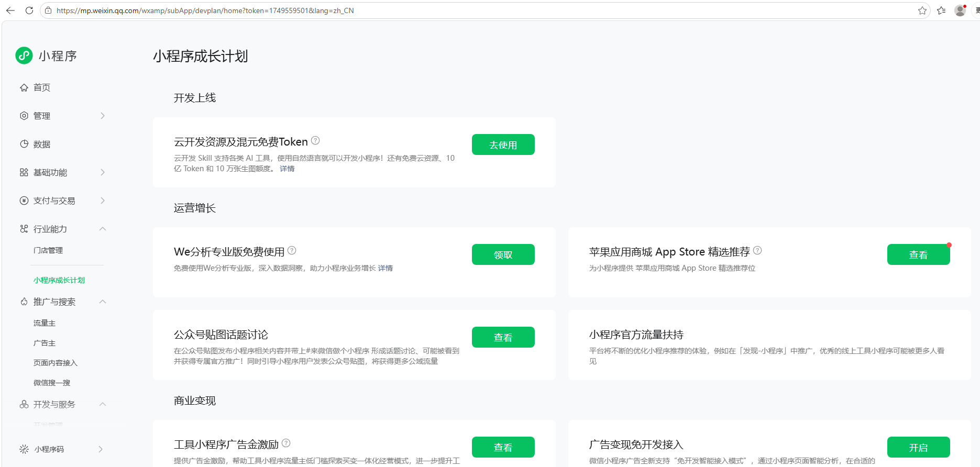Viewport: 980px width, 467px height.
Task: Click the 运营增长 section heading
Action: click(x=195, y=208)
